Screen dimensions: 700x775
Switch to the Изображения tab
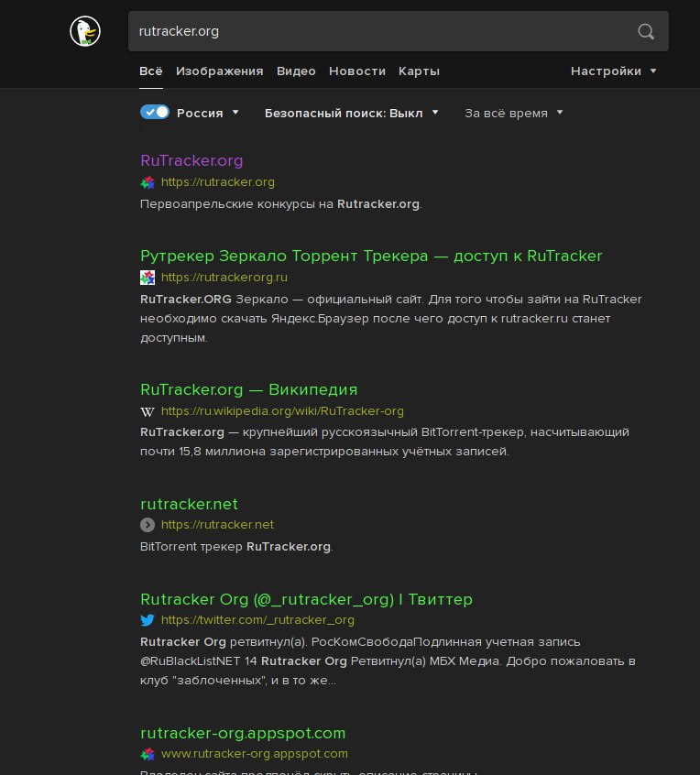(220, 71)
